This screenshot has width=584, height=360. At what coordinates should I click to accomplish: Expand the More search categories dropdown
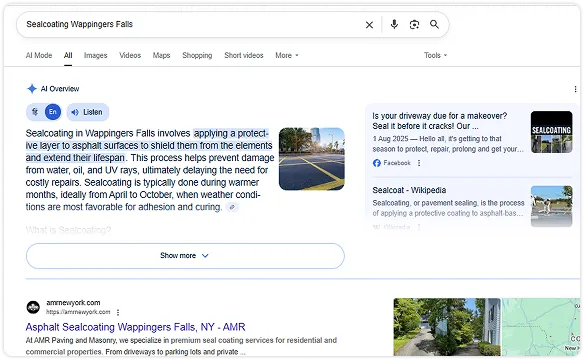[287, 55]
